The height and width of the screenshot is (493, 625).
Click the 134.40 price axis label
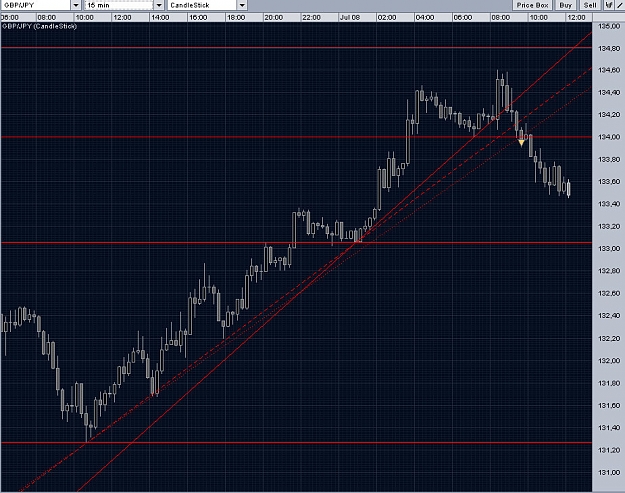click(609, 92)
